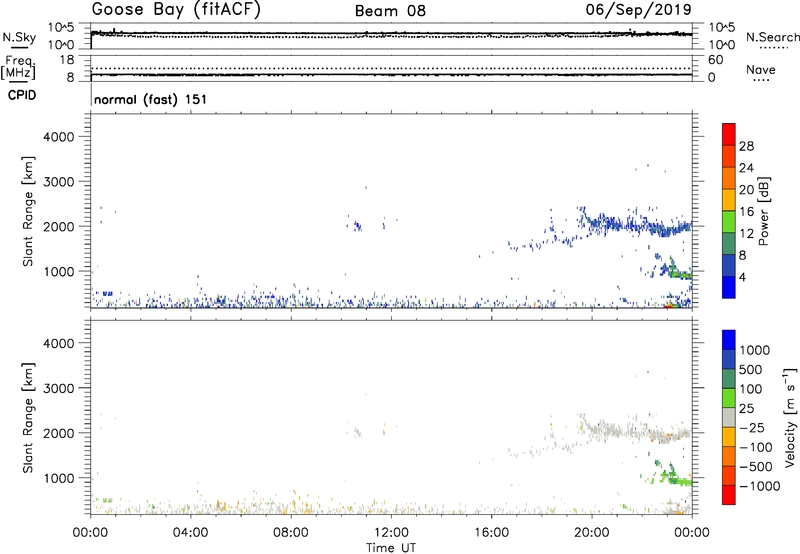
Task: Click the "Velocity [m s-1]" colorbar title
Action: click(790, 417)
